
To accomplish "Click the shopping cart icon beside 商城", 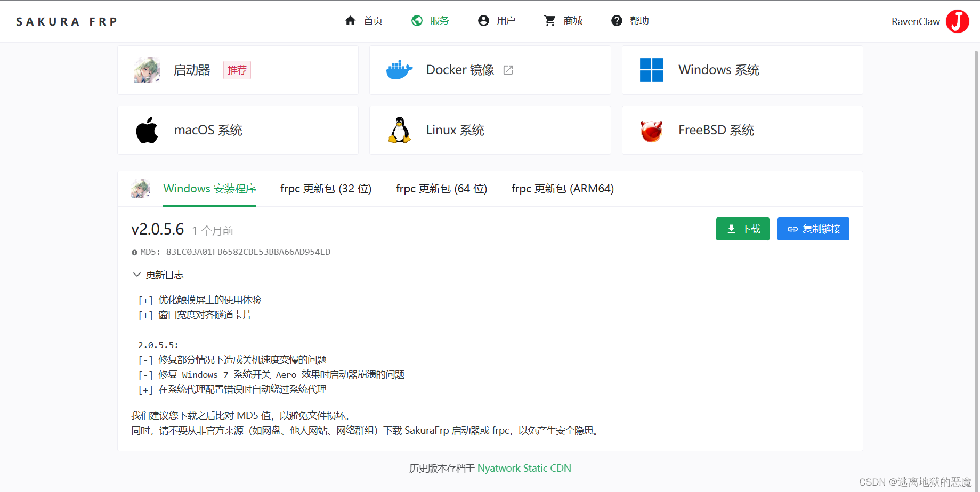I will tap(550, 21).
